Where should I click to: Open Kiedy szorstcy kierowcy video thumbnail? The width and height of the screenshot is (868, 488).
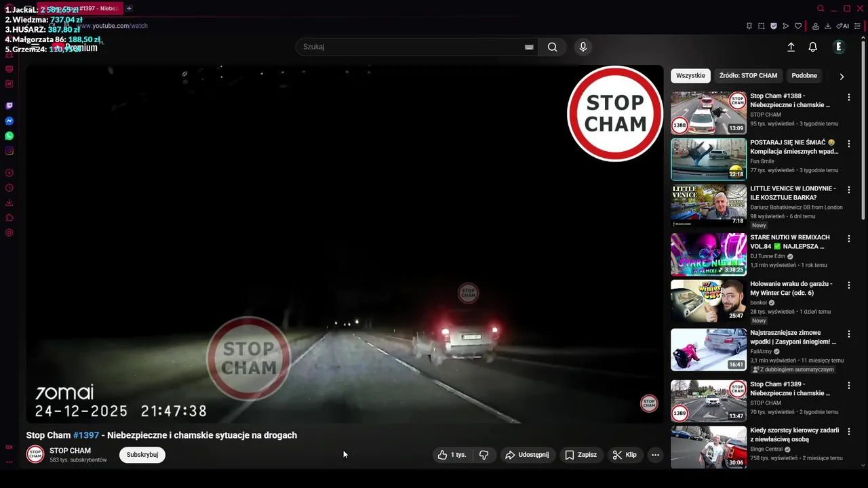pos(709,447)
